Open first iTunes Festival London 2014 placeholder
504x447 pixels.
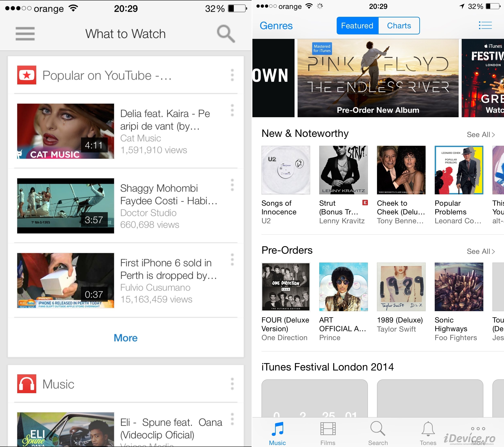tap(315, 398)
